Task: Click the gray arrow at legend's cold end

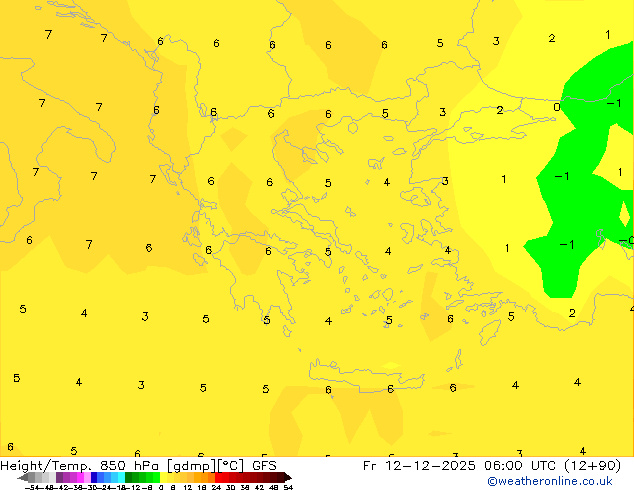Action: (x=23, y=478)
